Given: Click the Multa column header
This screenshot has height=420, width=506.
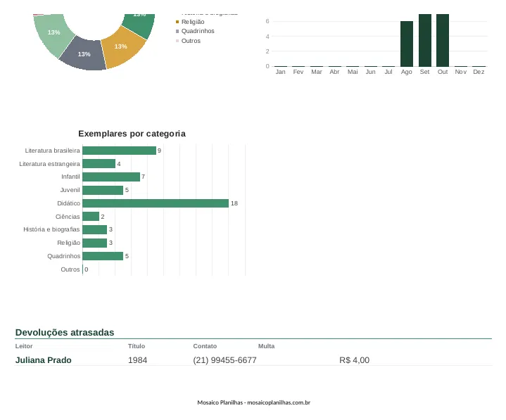Looking at the screenshot, I should pyautogui.click(x=266, y=346).
